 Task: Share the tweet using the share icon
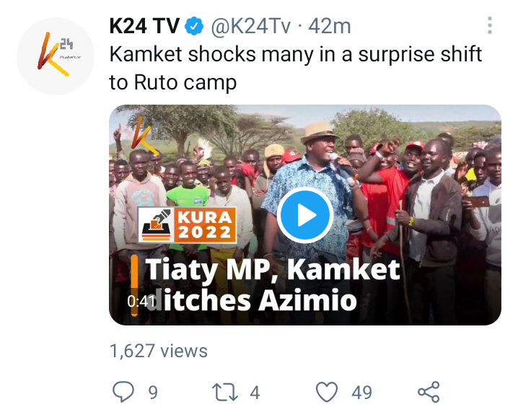coord(429,392)
